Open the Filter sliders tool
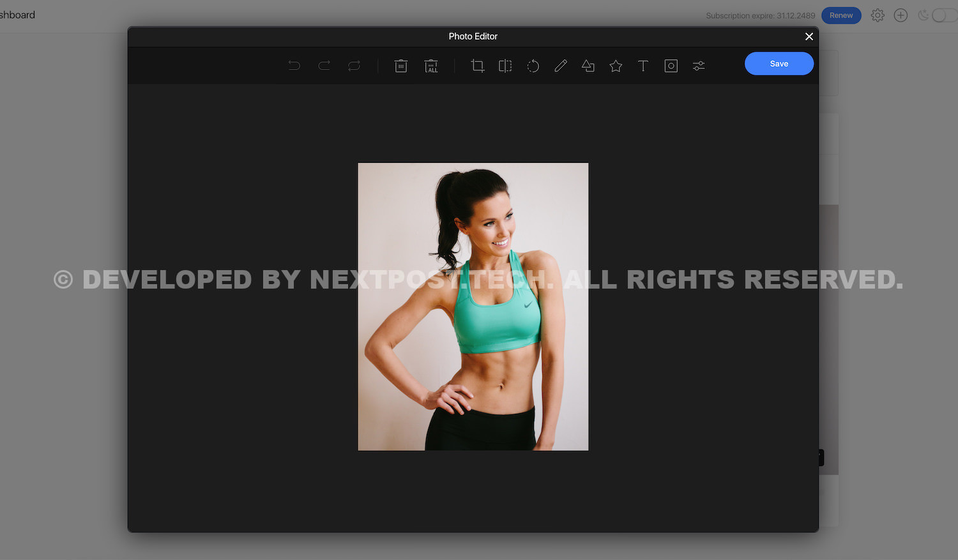 [x=699, y=66]
